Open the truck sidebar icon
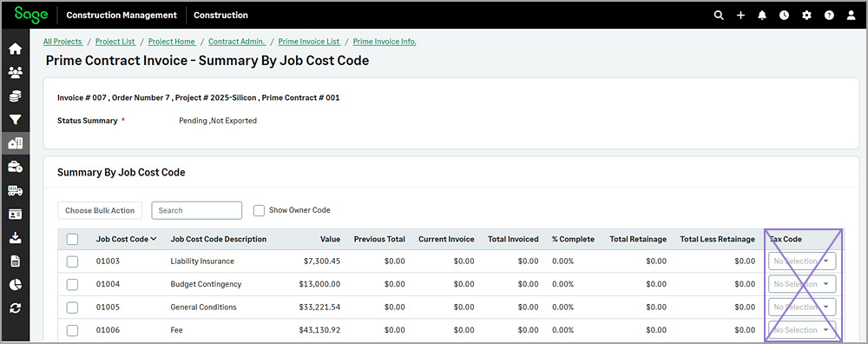The image size is (868, 344). [x=15, y=190]
